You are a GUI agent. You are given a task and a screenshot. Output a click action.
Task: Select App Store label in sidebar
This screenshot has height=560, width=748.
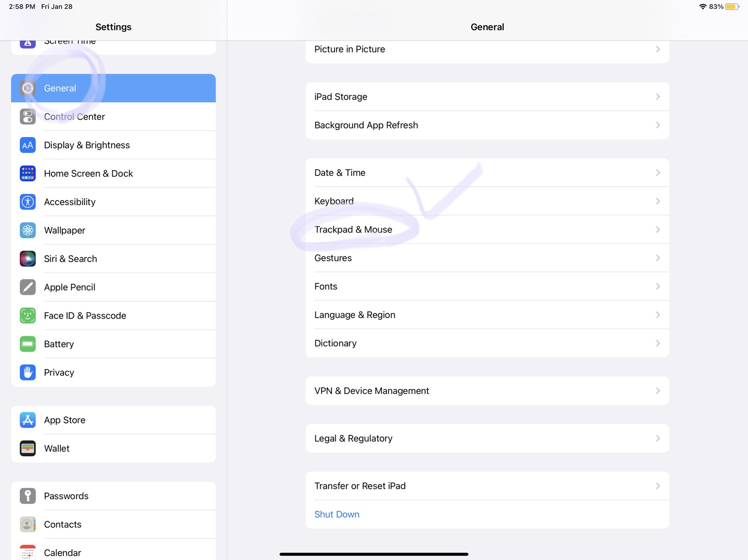click(64, 420)
